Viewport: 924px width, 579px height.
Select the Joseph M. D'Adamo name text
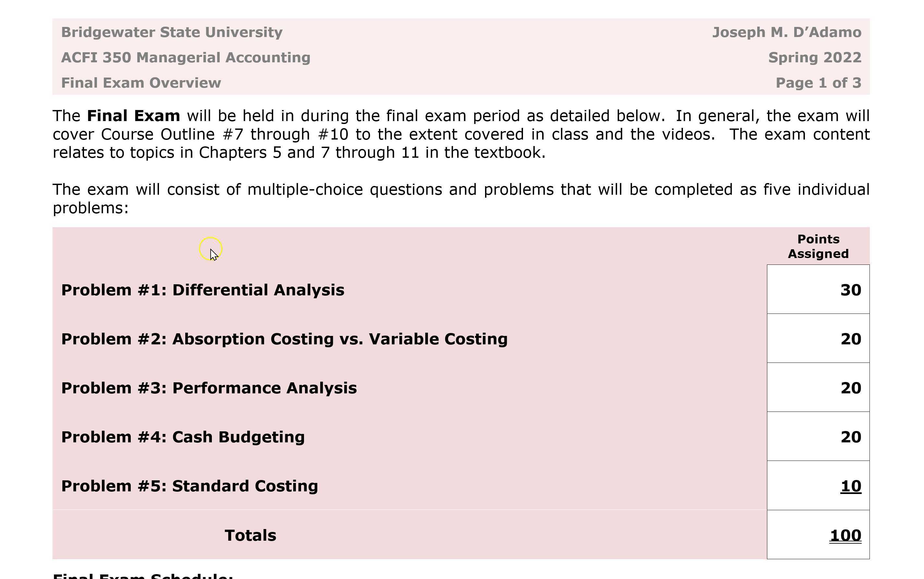786,32
